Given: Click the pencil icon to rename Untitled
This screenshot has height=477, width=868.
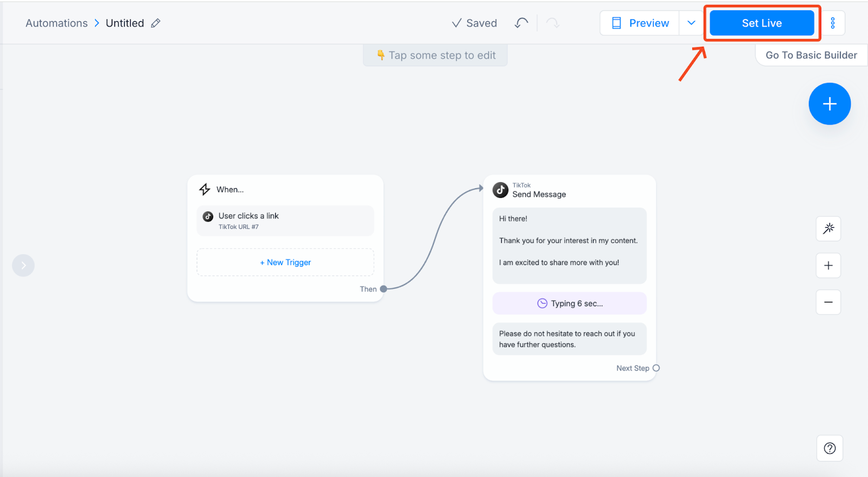Looking at the screenshot, I should (156, 23).
